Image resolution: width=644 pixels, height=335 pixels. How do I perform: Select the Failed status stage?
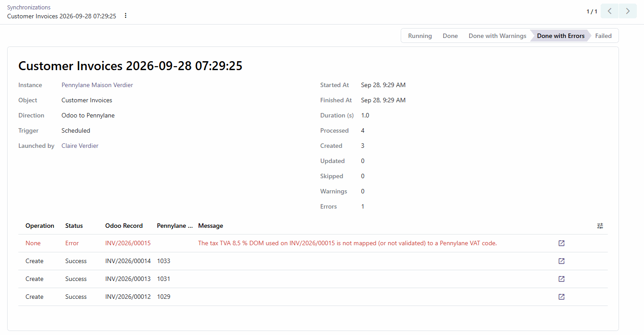tap(603, 36)
